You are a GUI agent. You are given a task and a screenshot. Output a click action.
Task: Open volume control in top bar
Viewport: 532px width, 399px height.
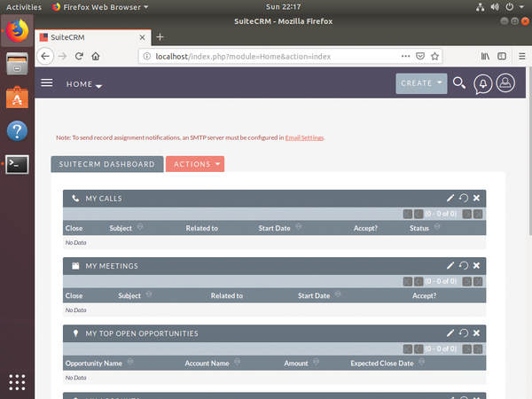(495, 7)
